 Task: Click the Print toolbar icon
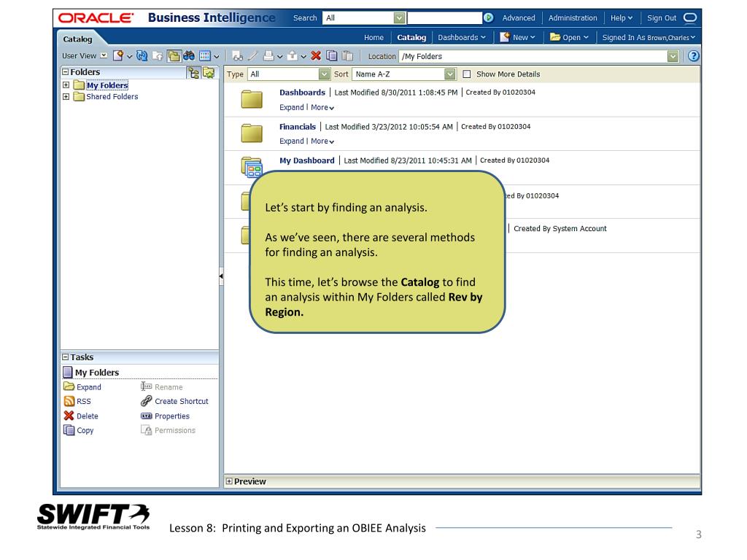coord(268,55)
